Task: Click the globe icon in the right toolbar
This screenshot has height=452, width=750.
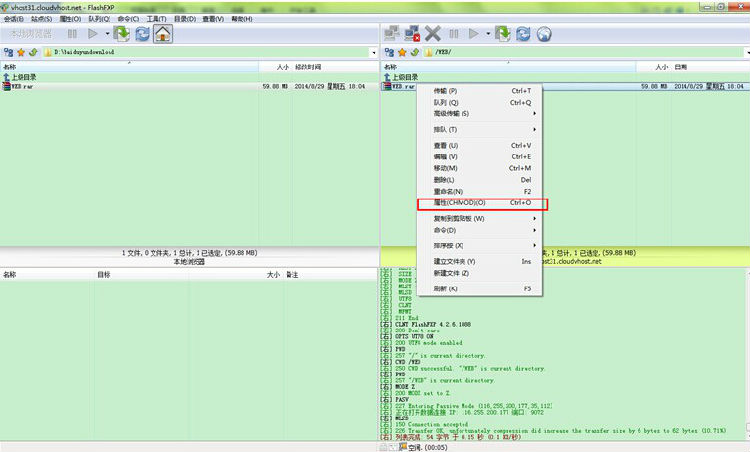Action: [544, 33]
